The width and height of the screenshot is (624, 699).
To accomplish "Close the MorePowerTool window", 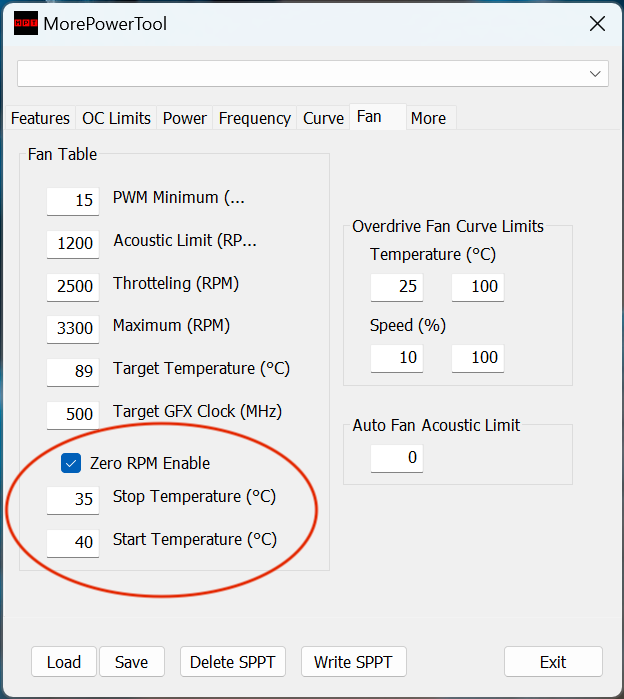I will pos(597,24).
